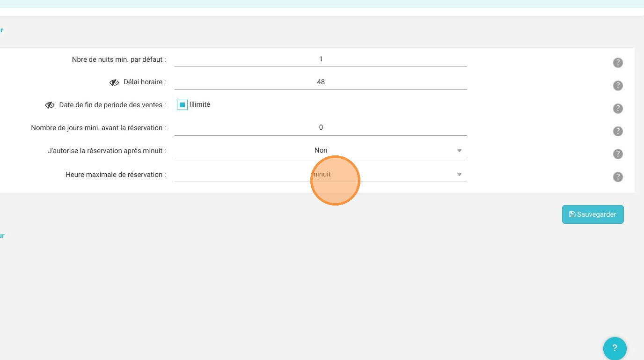Focus the Nbre de nuits min. field

(321, 59)
